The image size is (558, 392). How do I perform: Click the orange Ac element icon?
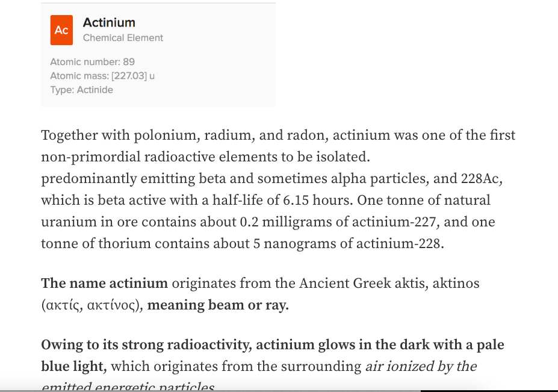click(x=61, y=30)
